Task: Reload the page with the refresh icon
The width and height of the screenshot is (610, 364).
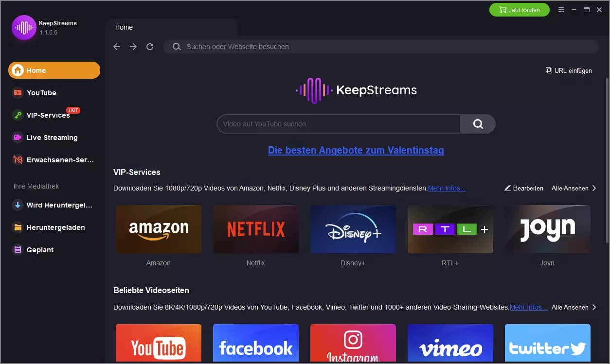Action: coord(150,47)
